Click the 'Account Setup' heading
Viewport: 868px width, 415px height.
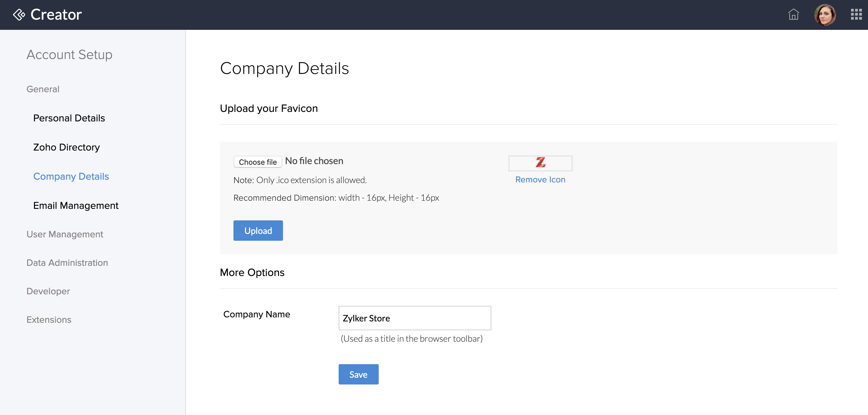pyautogui.click(x=69, y=55)
